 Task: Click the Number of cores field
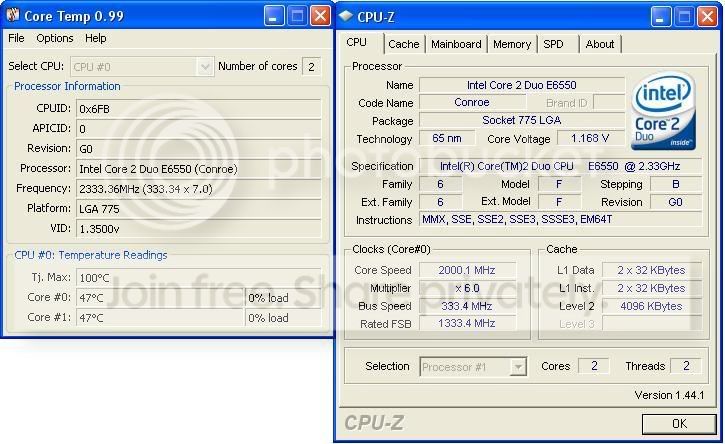(311, 67)
